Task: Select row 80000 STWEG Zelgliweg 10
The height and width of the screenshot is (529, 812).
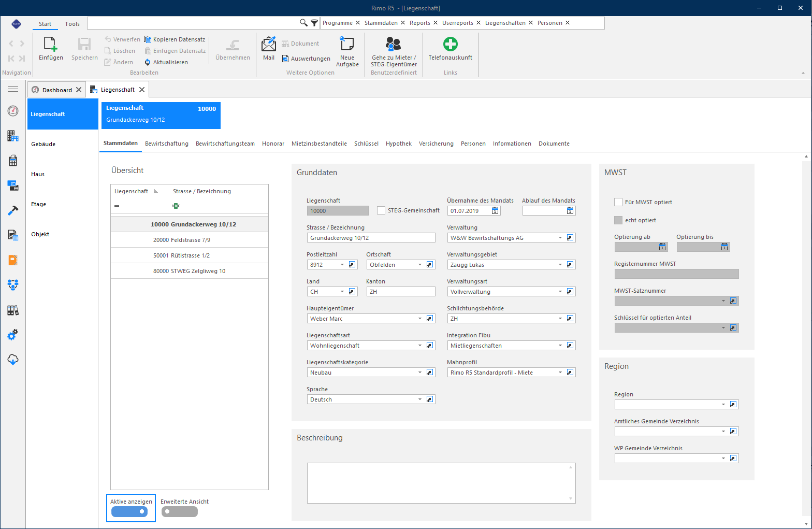Action: 190,271
